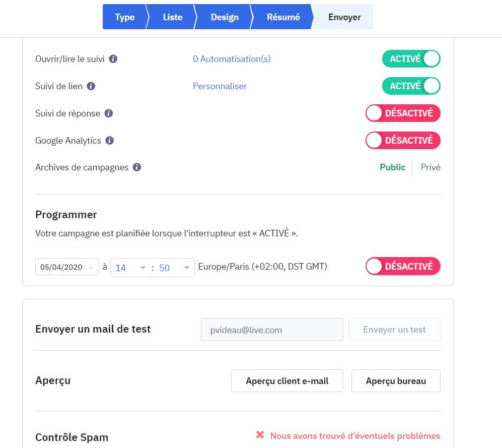Click info icon next to Google Analytics

tap(110, 141)
